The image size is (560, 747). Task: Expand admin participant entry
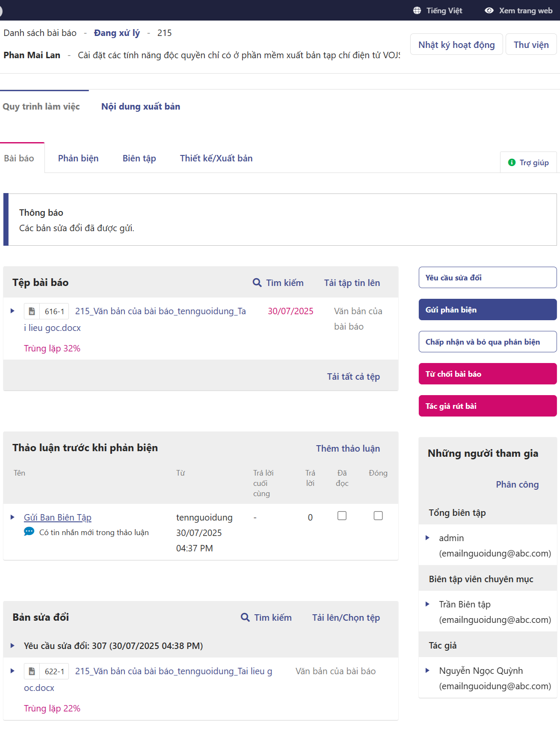pos(427,538)
